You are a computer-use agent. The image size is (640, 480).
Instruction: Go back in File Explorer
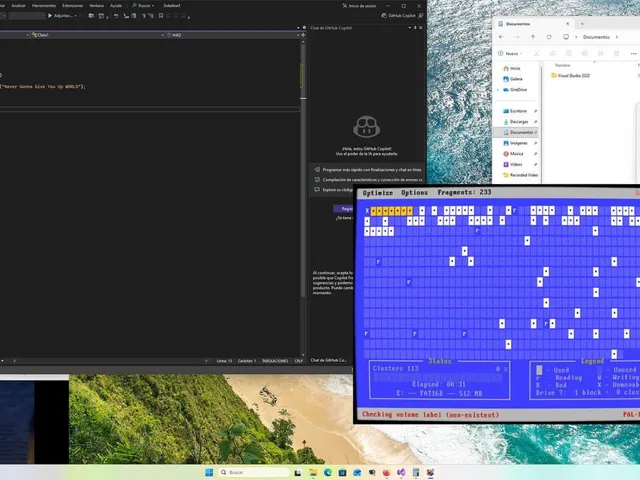pyautogui.click(x=501, y=37)
